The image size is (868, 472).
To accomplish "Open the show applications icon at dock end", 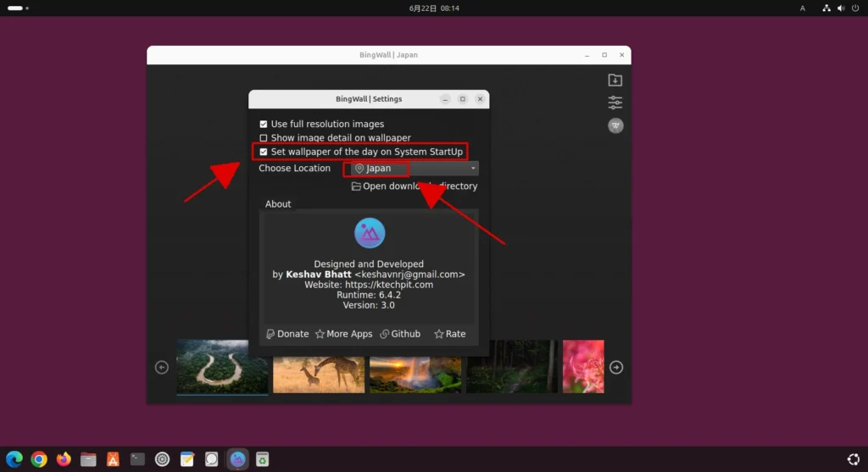I will (854, 459).
